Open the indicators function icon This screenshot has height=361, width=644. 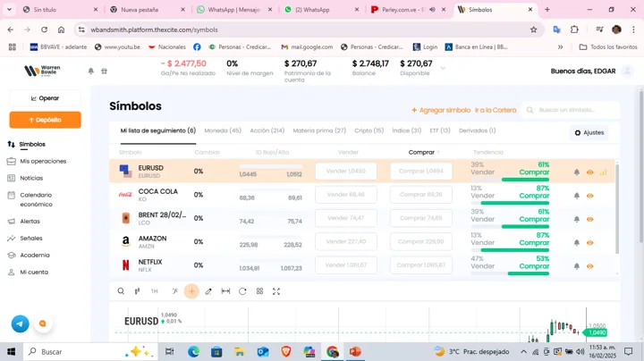(x=174, y=291)
